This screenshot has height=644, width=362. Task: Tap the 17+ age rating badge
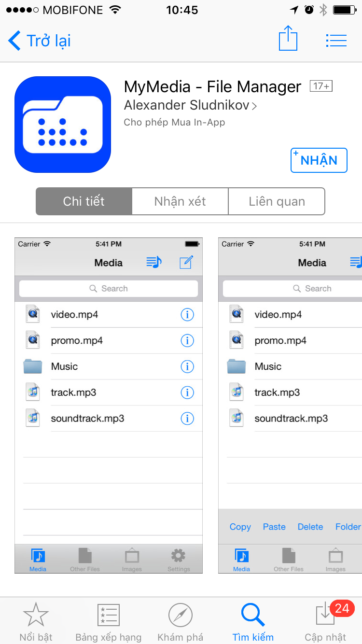click(x=321, y=86)
